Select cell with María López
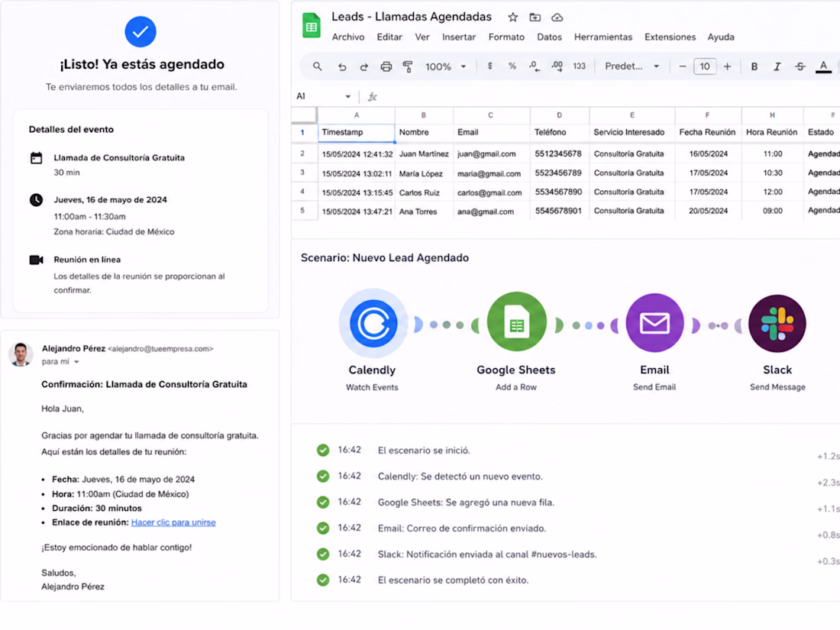 424,173
